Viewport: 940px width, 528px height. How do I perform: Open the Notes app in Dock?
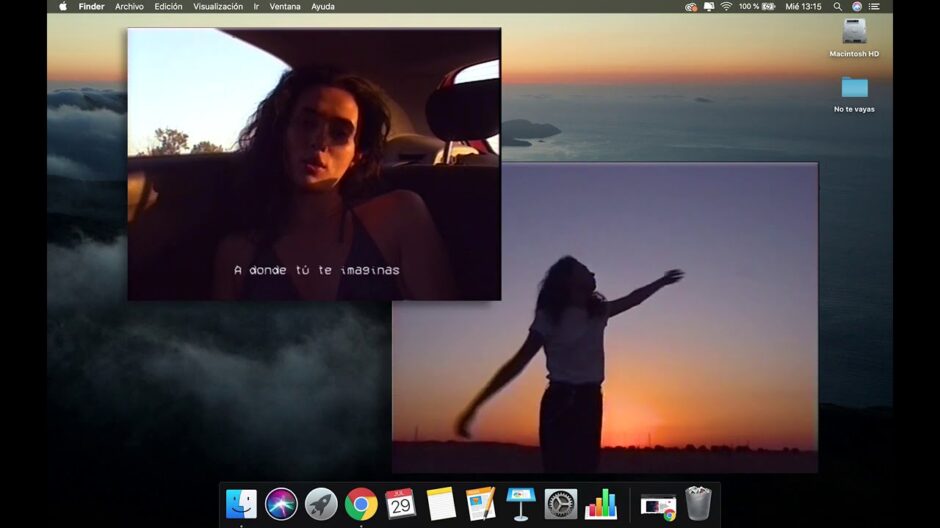tap(441, 504)
